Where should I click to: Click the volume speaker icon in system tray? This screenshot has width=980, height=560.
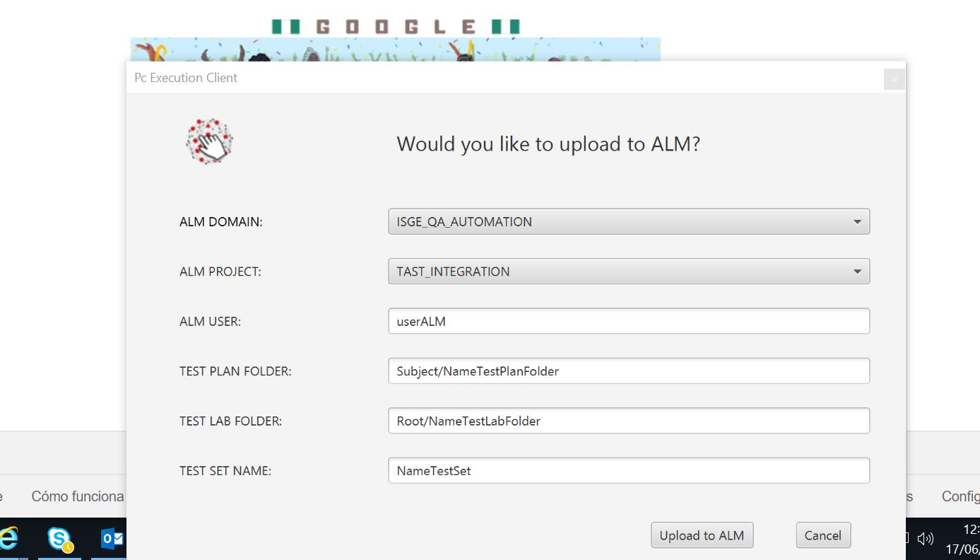tap(925, 539)
